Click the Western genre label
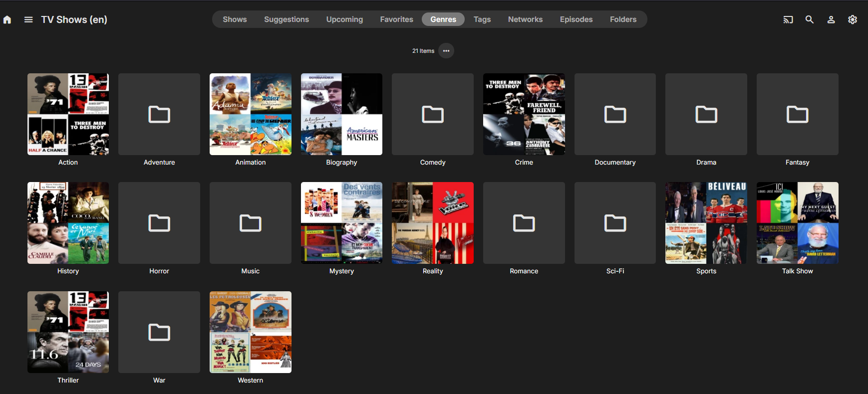 [x=251, y=381]
